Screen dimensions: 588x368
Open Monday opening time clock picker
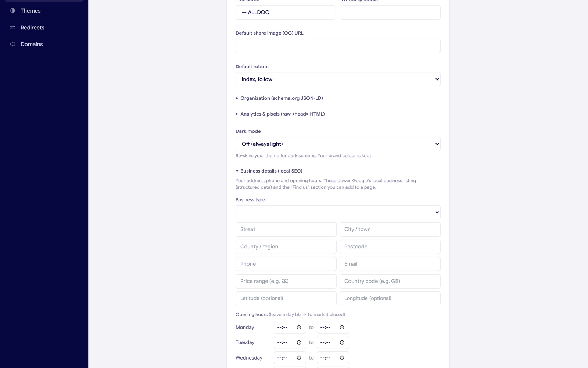coord(299,327)
